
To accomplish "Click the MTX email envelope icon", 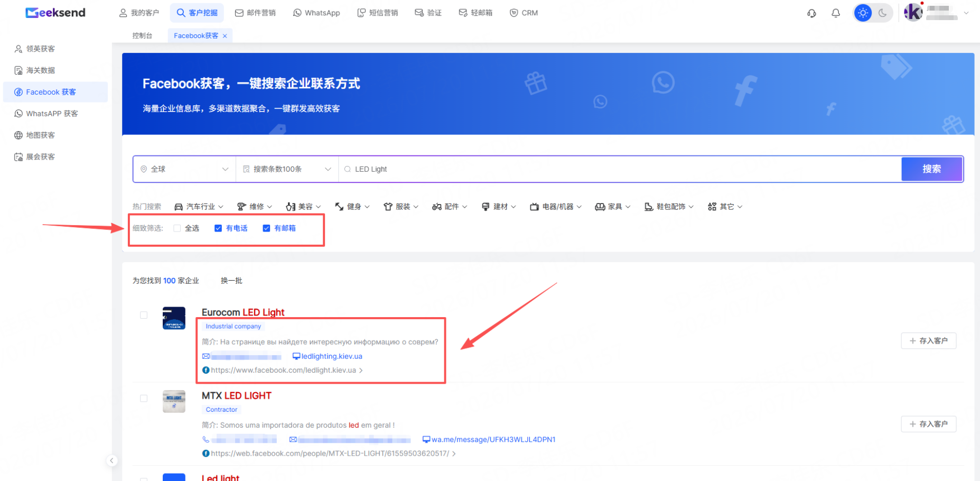I will point(293,439).
